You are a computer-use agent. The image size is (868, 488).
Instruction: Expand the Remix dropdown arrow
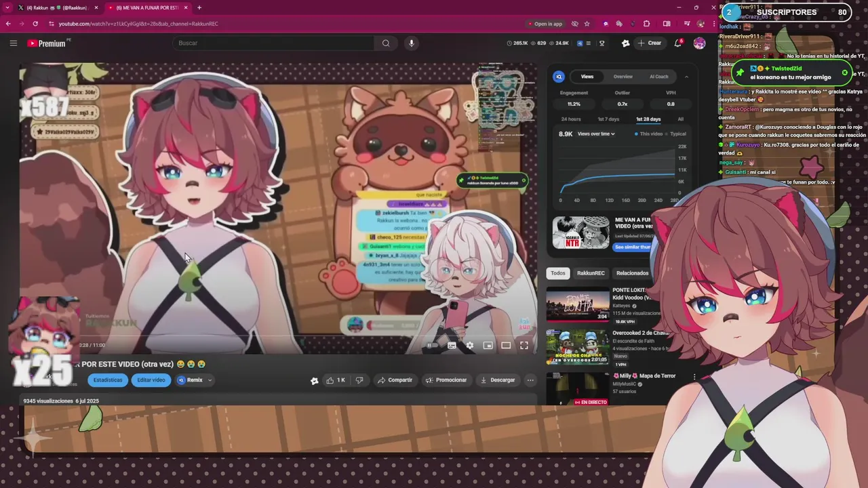(210, 380)
